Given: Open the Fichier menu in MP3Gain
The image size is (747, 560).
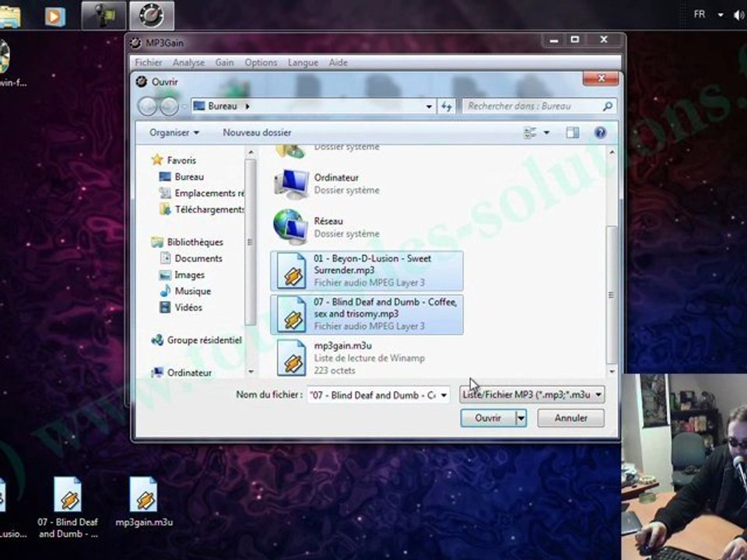Looking at the screenshot, I should tap(148, 62).
